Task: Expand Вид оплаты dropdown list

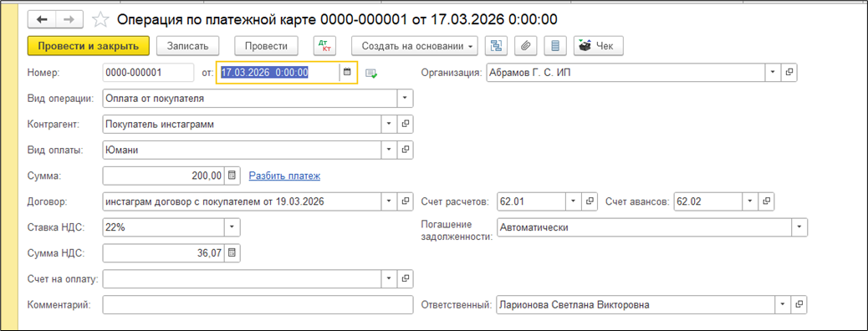Action: click(389, 150)
